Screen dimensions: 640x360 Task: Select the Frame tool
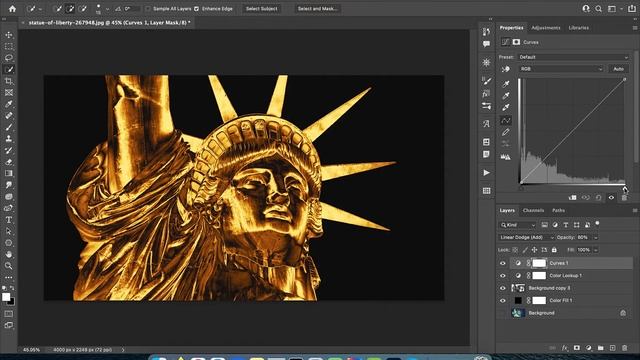[9, 93]
